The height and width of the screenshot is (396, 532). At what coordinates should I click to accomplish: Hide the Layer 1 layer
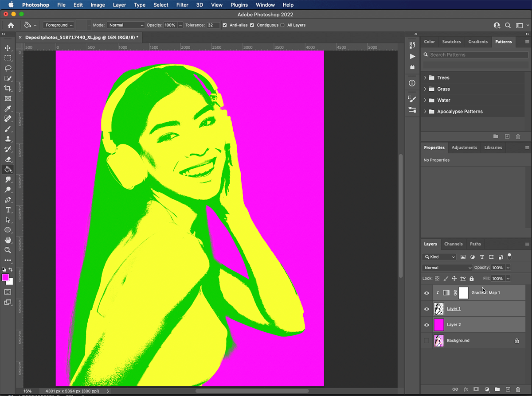[x=426, y=309]
